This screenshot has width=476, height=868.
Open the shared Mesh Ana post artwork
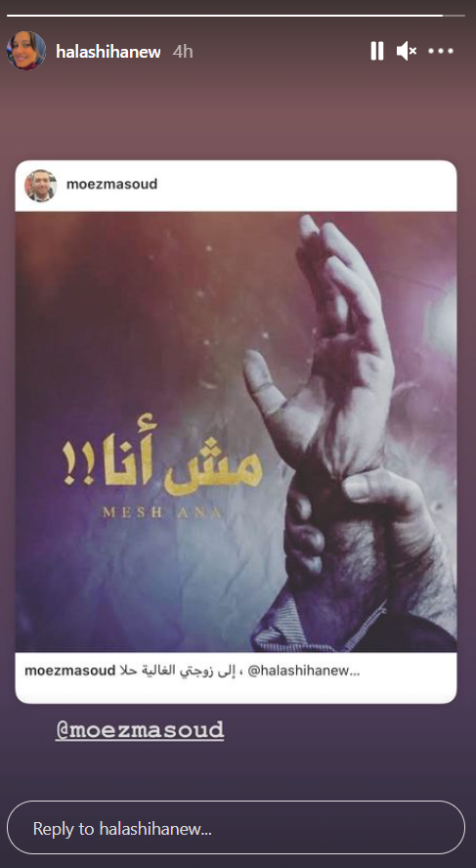(x=236, y=432)
